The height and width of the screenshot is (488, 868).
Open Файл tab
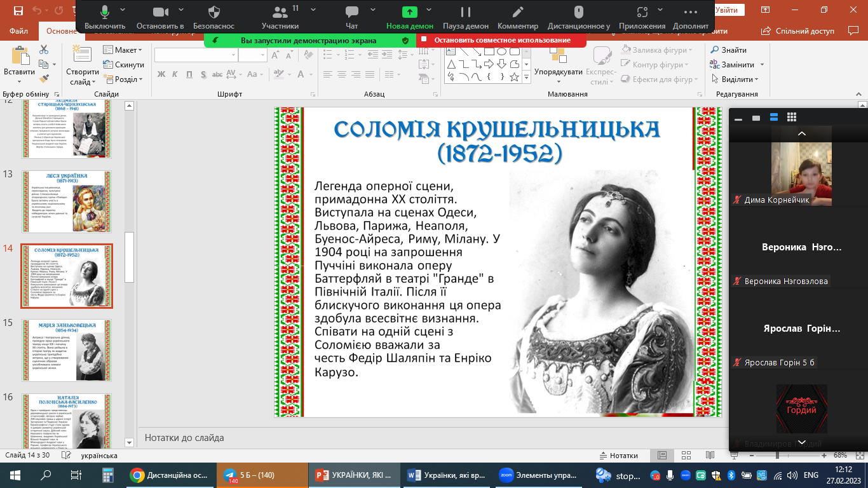pos(19,30)
